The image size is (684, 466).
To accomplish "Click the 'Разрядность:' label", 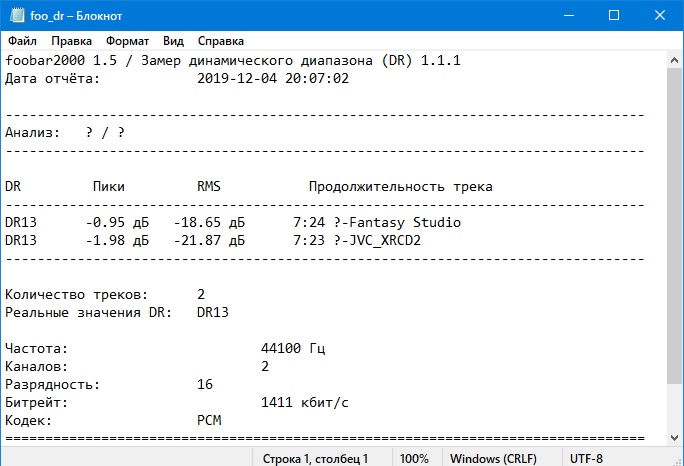I will pyautogui.click(x=52, y=384).
